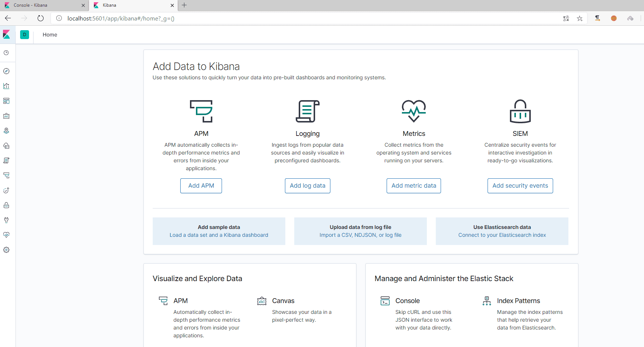Click the Add security events button
644x347 pixels.
click(520, 186)
